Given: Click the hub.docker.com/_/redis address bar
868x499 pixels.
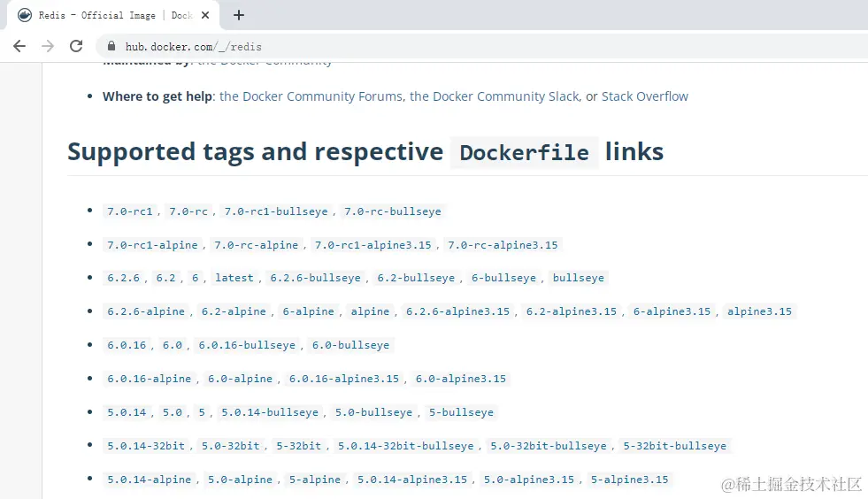Looking at the screenshot, I should pos(481,47).
